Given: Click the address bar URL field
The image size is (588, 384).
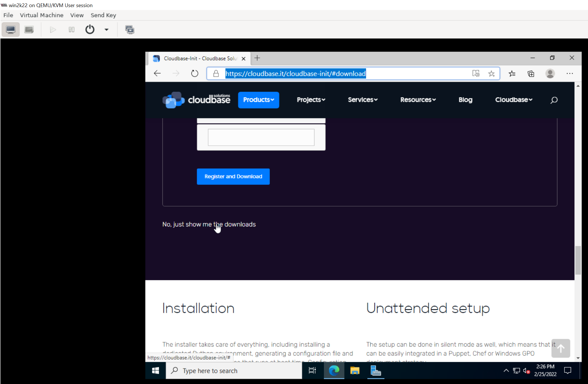Looking at the screenshot, I should tap(295, 73).
